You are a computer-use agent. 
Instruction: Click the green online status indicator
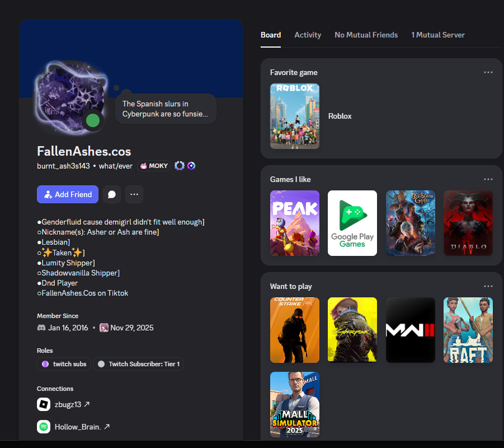point(93,121)
